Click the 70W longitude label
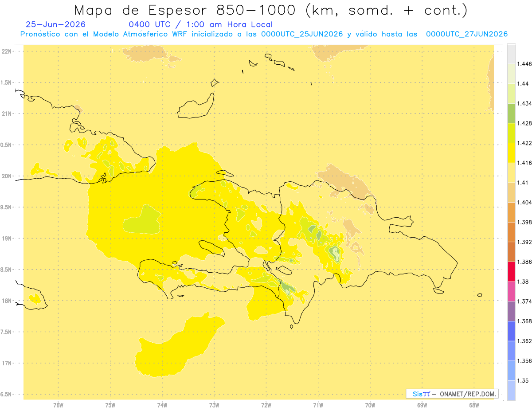 370,405
